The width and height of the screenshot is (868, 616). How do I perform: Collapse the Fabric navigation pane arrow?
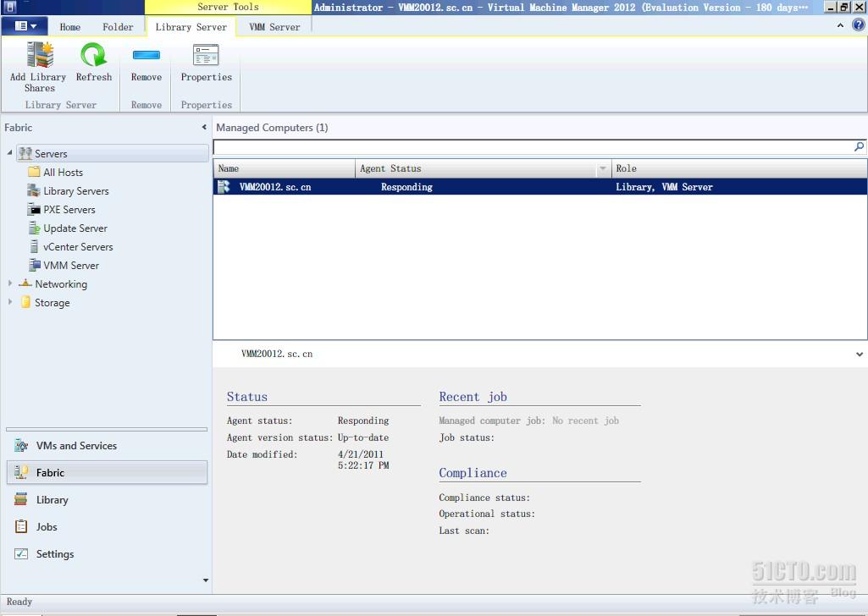pyautogui.click(x=204, y=127)
